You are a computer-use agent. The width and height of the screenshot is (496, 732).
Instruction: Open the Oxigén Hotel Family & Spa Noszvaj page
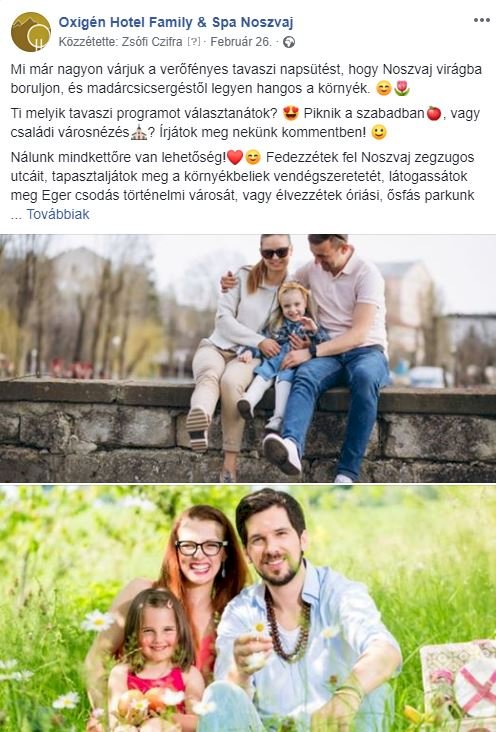pos(176,22)
